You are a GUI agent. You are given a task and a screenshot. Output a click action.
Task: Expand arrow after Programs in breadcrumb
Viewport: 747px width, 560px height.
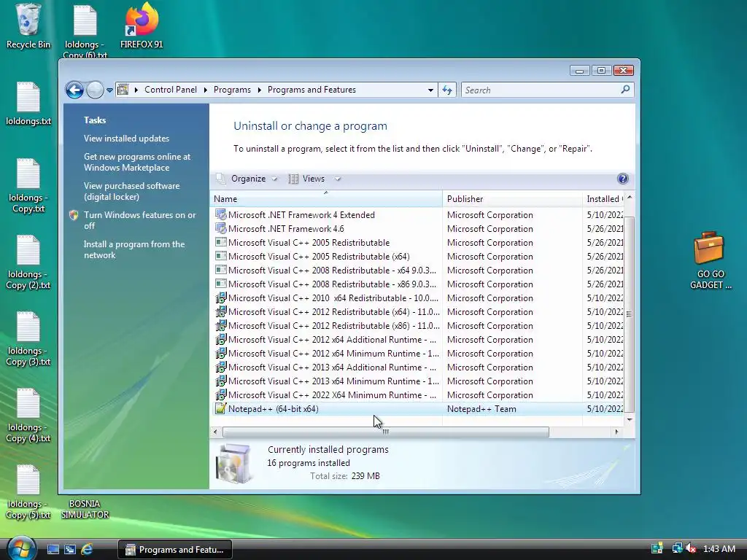click(260, 90)
